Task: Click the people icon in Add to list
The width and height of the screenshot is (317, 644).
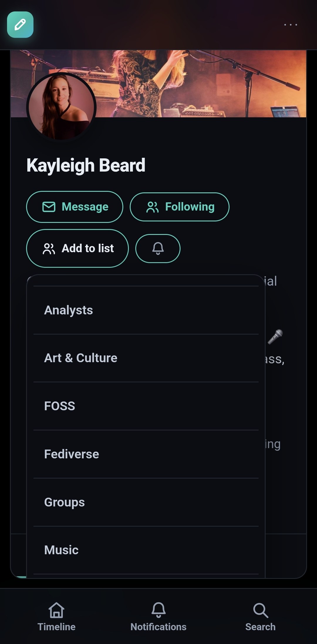Action: pyautogui.click(x=49, y=248)
